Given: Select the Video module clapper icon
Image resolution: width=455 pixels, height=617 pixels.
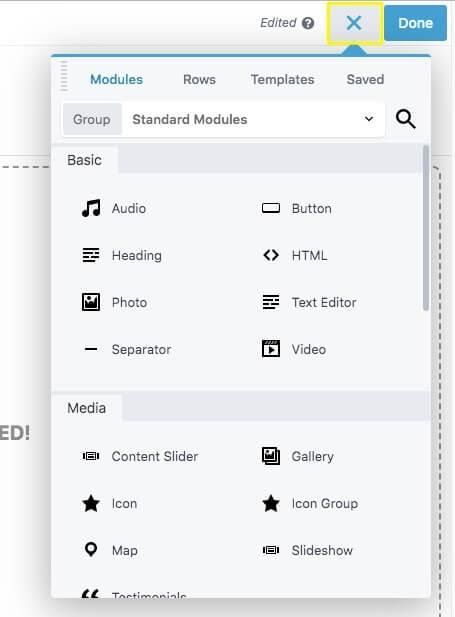Looking at the screenshot, I should 271,349.
